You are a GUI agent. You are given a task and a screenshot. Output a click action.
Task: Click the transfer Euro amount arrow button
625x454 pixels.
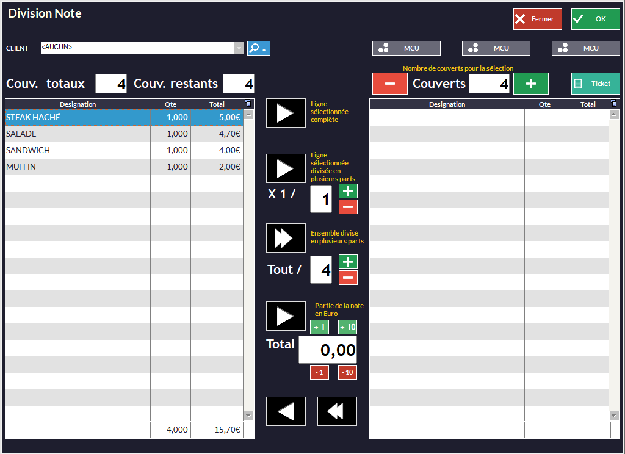pos(285,316)
